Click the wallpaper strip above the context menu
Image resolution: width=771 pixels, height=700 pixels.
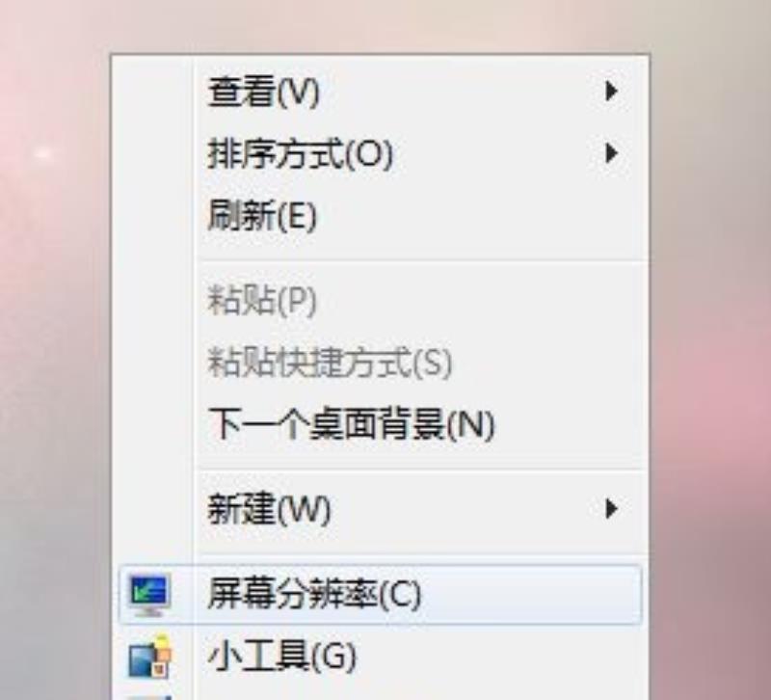(x=385, y=25)
